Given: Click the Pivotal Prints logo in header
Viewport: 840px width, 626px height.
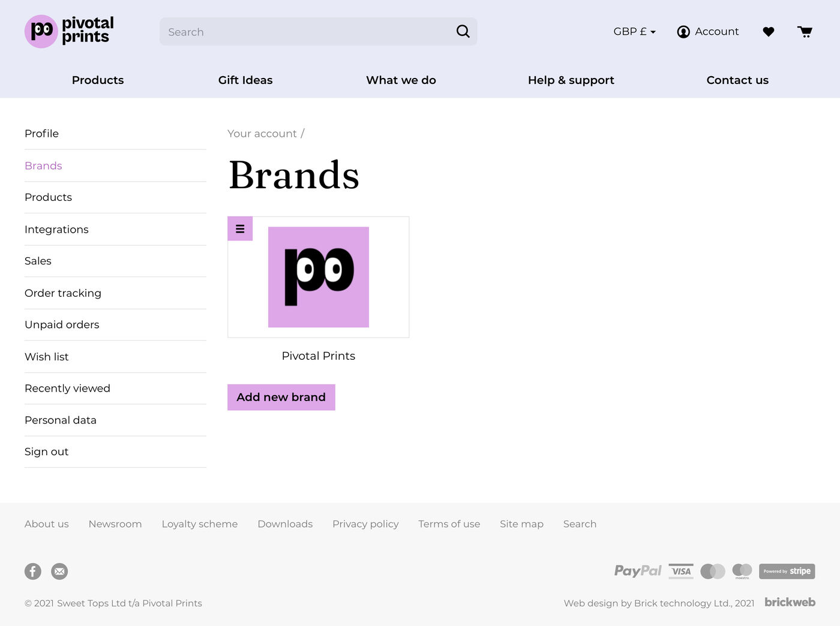Looking at the screenshot, I should tap(69, 31).
